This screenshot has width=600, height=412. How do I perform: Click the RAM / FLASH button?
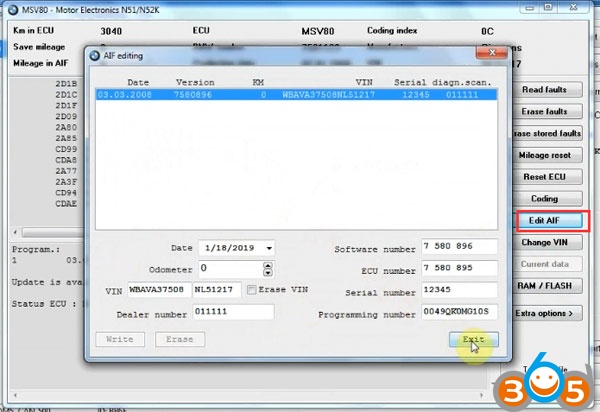(548, 286)
